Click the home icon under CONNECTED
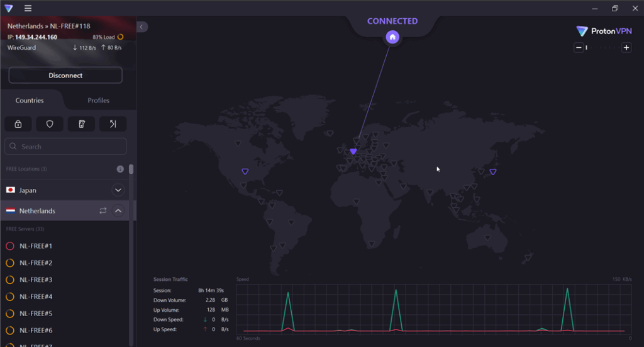644x347 pixels. pyautogui.click(x=392, y=37)
